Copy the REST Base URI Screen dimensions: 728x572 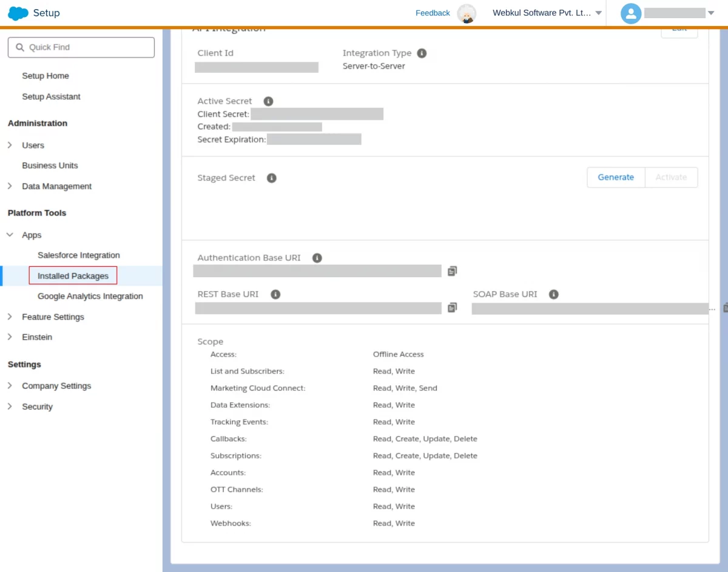click(x=452, y=308)
